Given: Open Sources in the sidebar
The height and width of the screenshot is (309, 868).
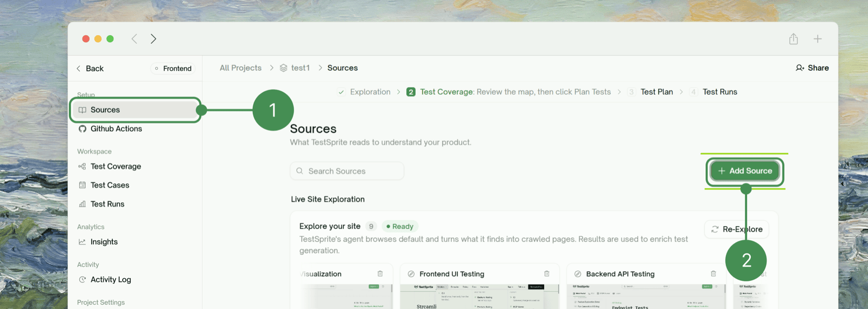Looking at the screenshot, I should tap(135, 110).
